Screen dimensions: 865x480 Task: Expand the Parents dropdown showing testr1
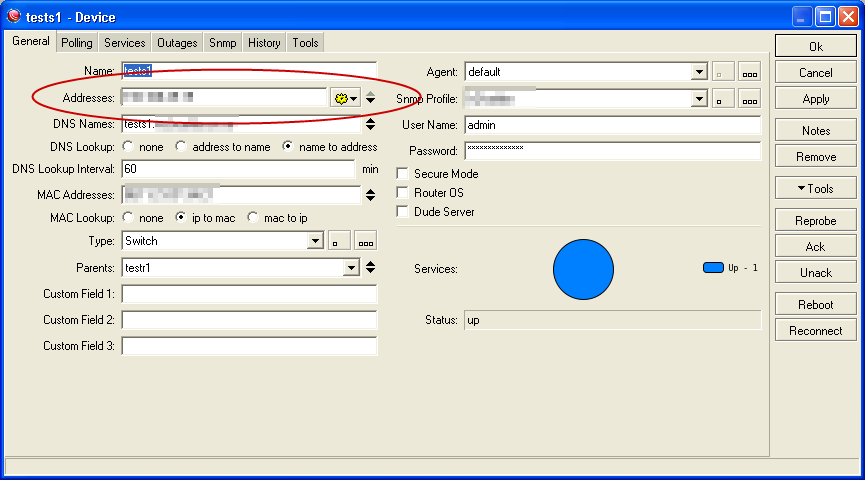click(351, 268)
